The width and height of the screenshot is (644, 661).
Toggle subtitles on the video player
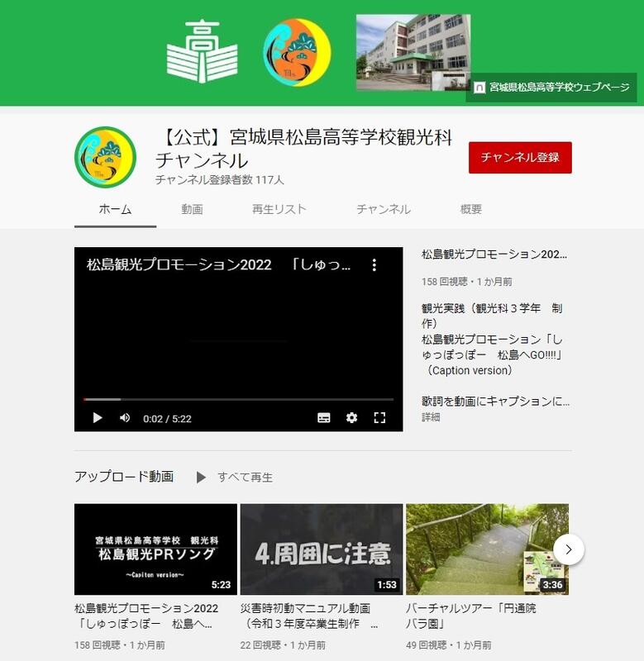tap(323, 418)
